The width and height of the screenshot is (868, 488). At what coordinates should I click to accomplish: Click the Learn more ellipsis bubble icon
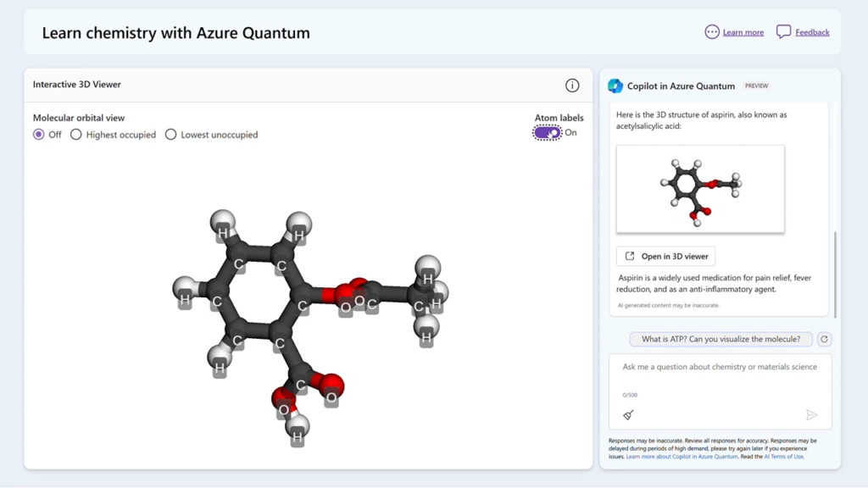712,32
